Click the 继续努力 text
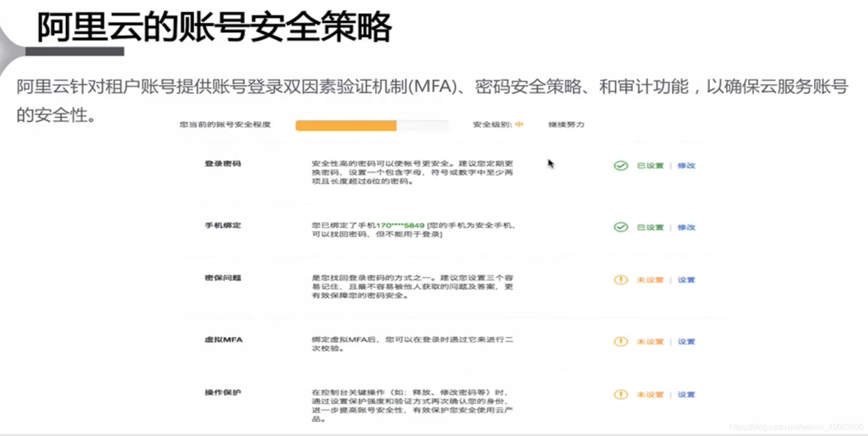Screen dimensions: 868x436 coord(566,124)
